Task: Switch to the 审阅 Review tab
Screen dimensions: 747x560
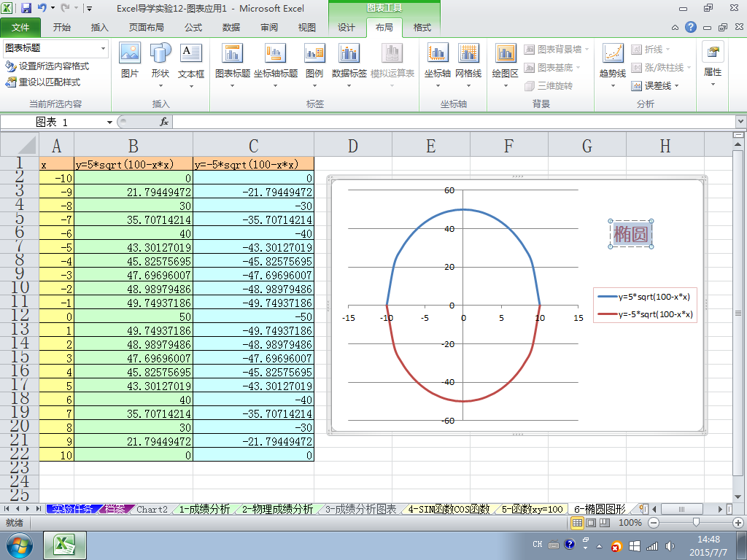Action: click(269, 28)
